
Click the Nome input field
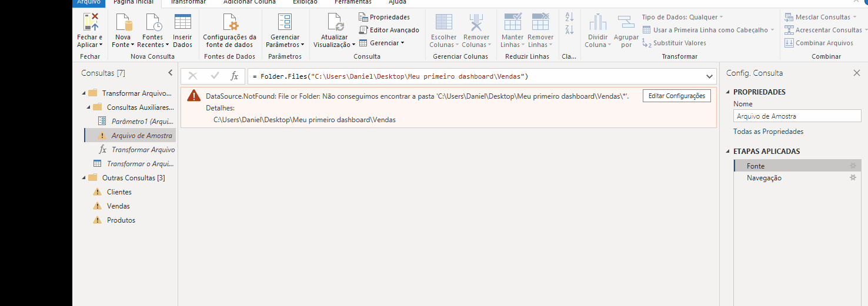[797, 116]
